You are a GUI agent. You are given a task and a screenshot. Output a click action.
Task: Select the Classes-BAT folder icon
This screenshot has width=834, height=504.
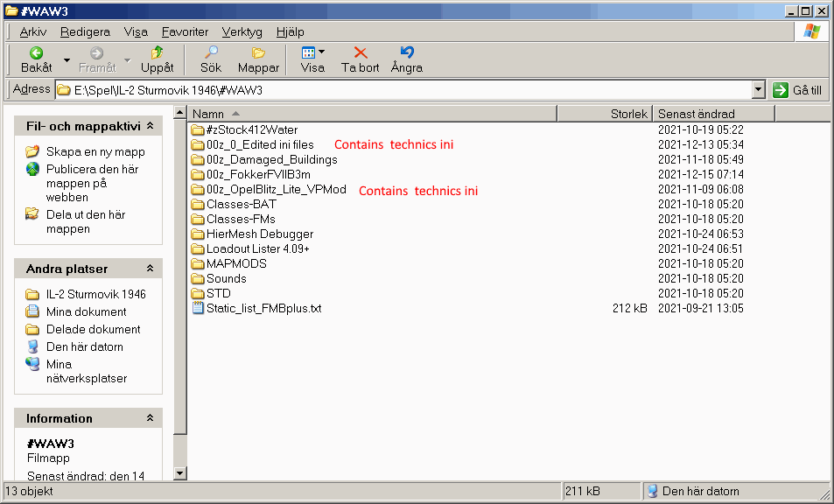(x=198, y=204)
